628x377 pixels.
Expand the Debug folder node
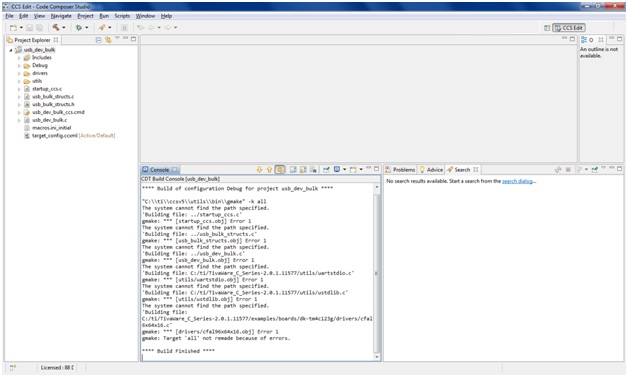click(19, 66)
